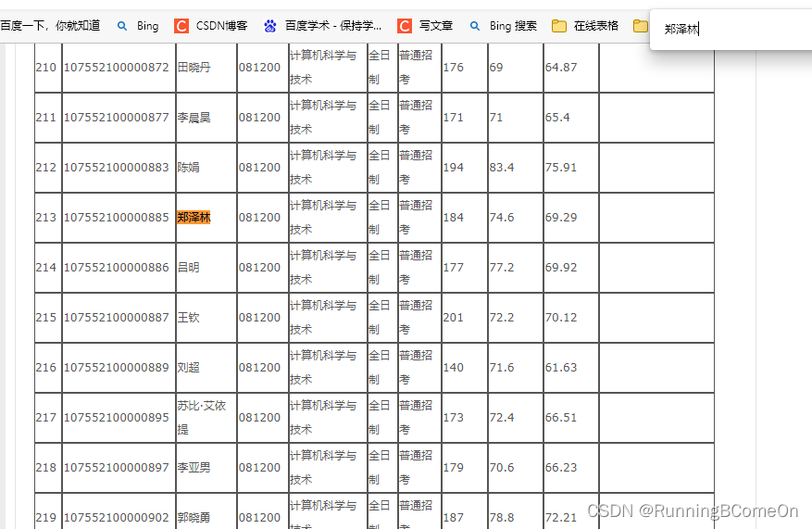
Task: Open the Bing 搜索 bookmark label
Action: [513, 26]
